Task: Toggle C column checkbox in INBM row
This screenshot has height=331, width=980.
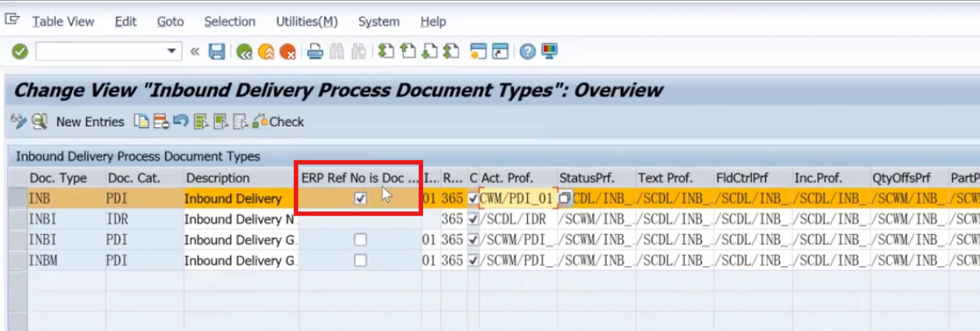Action: (x=474, y=260)
